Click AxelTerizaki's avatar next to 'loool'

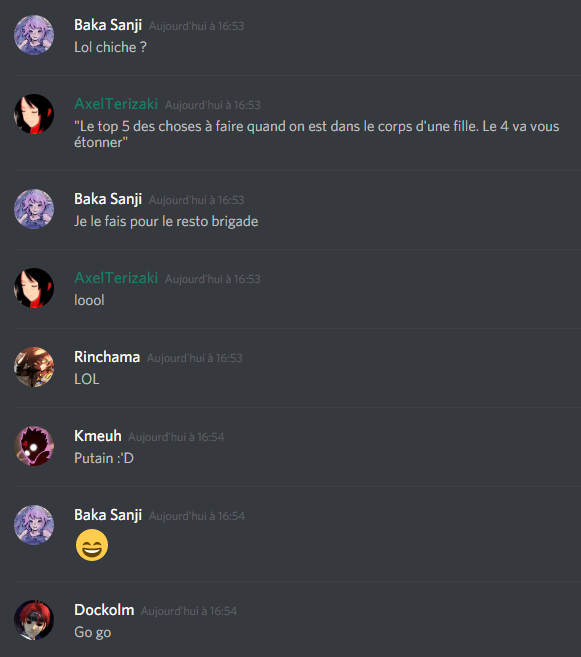[x=34, y=288]
